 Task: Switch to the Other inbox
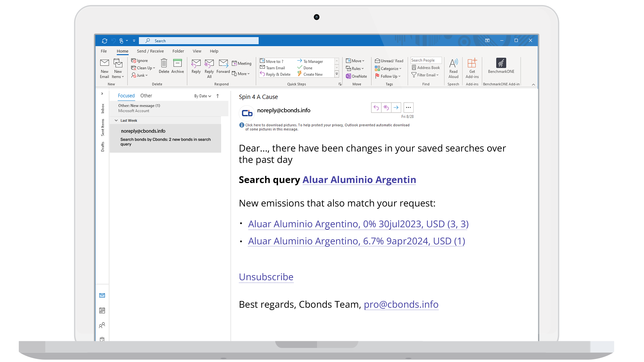[x=146, y=96]
